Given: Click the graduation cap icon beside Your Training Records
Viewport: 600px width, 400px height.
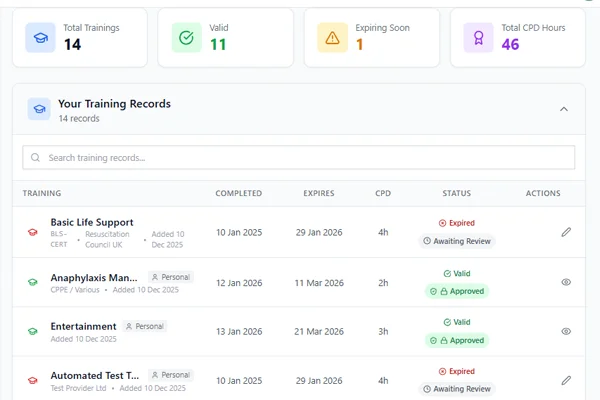Looking at the screenshot, I should click(39, 109).
